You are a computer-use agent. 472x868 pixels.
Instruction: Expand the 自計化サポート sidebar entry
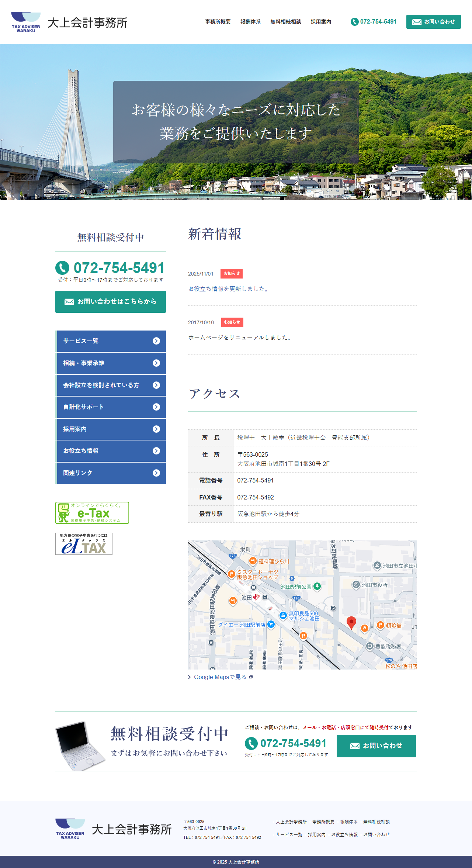point(111,407)
